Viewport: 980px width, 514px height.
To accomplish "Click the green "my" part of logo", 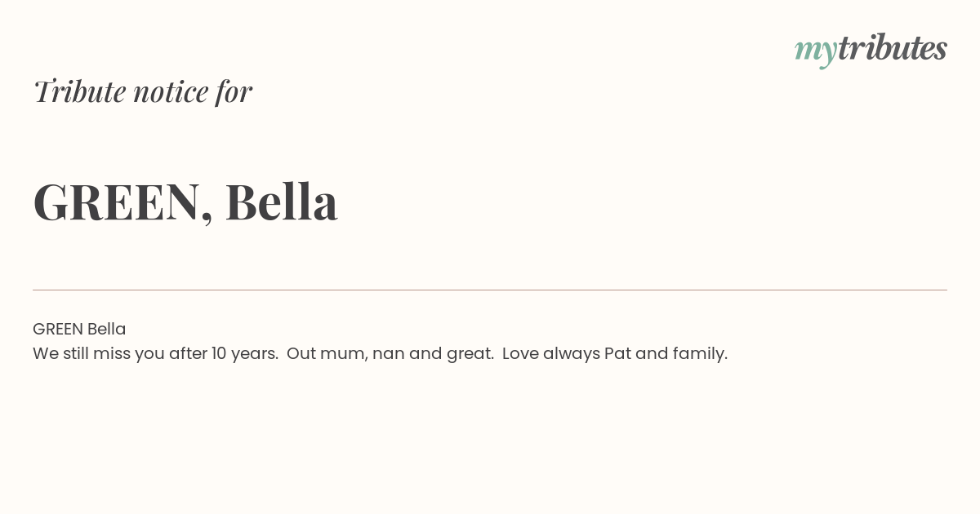I will pos(815,53).
